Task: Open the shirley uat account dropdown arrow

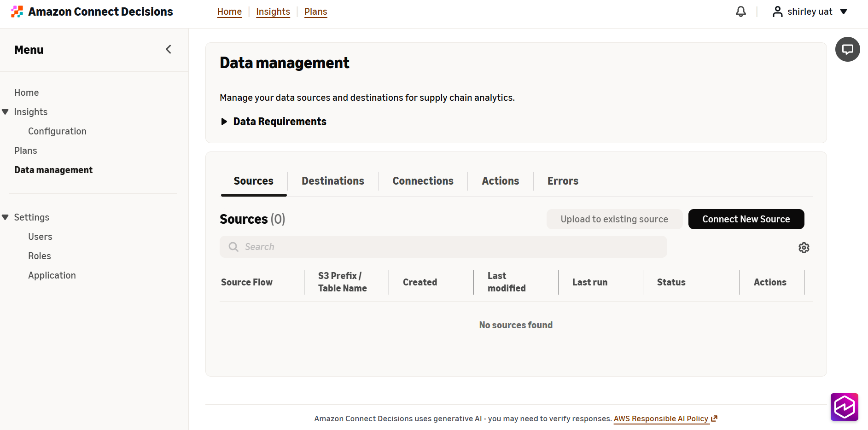Action: [844, 12]
